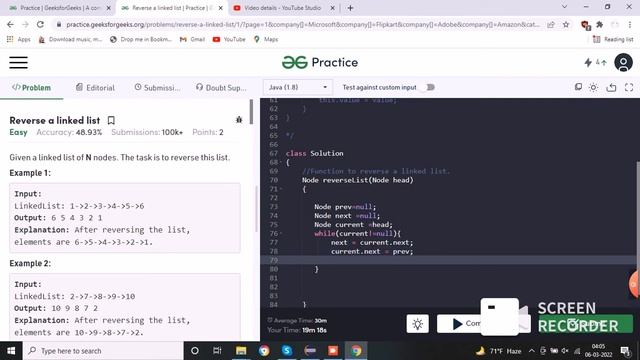Click the lightning streak icon
Screen dimensions: 640x360
pyautogui.click(x=588, y=62)
